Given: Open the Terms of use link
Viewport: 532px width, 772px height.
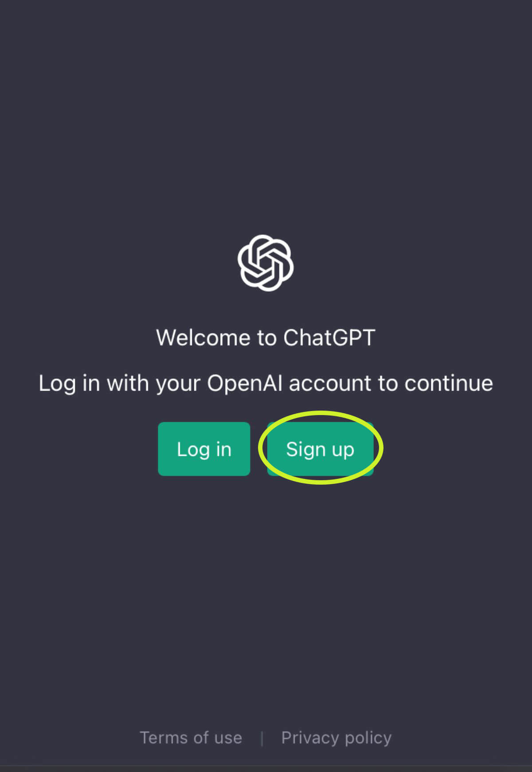Looking at the screenshot, I should click(x=191, y=738).
